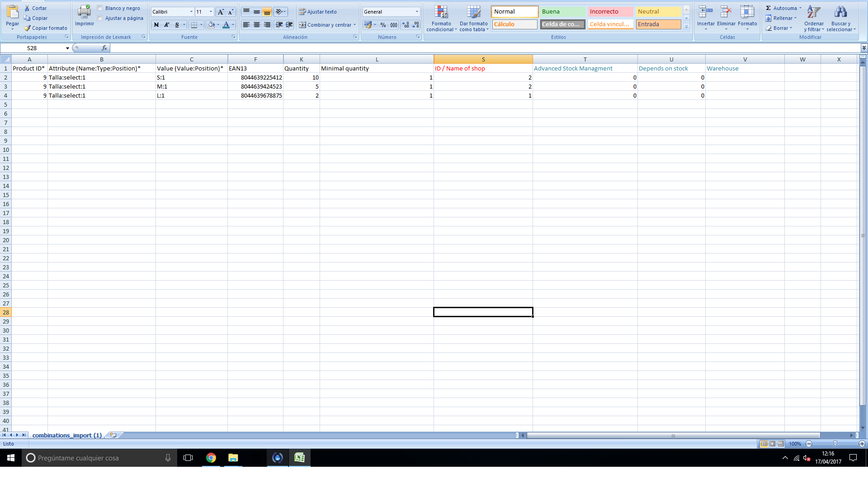Viewport: 868px width, 488px height.
Task: Expand the General number format dropdown
Action: [x=417, y=12]
